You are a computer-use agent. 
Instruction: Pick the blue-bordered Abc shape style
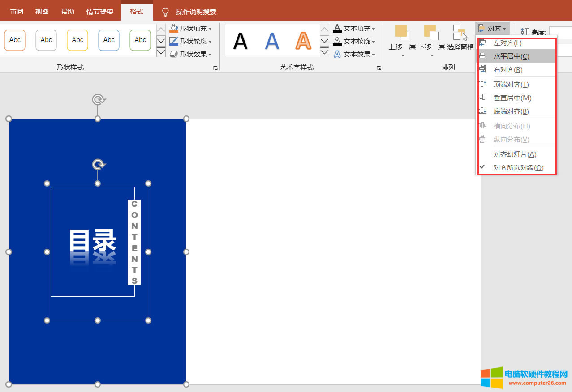point(109,40)
